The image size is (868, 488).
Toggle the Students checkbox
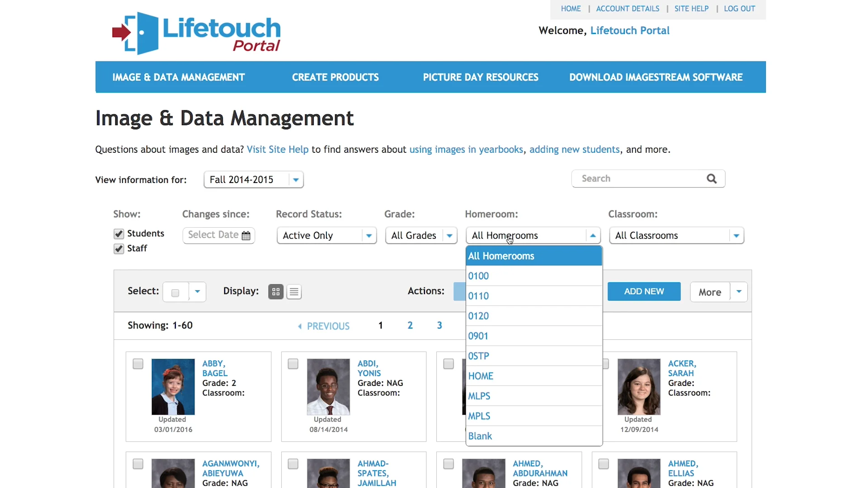point(119,234)
